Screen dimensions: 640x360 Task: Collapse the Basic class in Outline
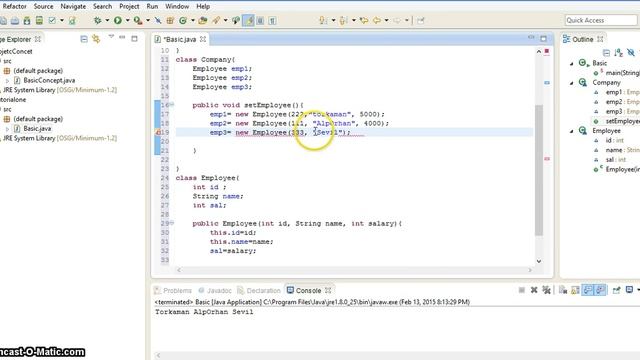tap(571, 63)
